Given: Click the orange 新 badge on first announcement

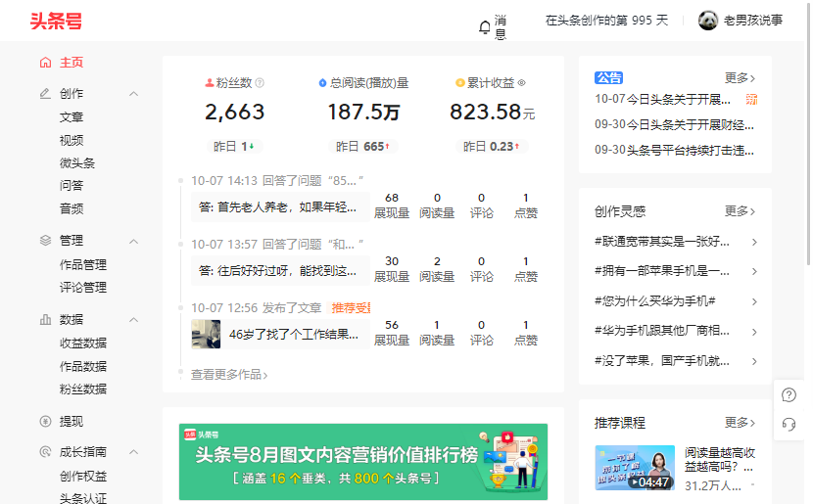Looking at the screenshot, I should [x=751, y=99].
